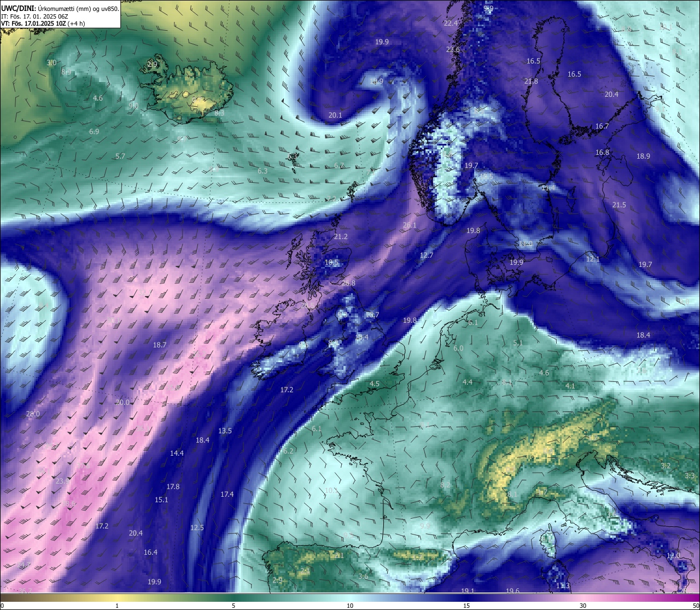Click the 21.8 value over Sweden
Viewport: 700px width, 610px height.
click(x=531, y=81)
